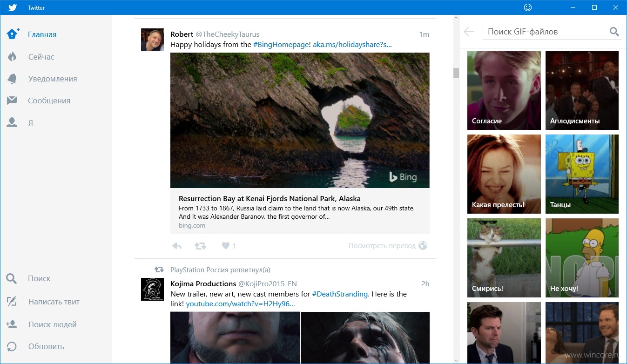The image size is (627, 364).
Task: Select the Сообщения menu label
Action: pyautogui.click(x=49, y=101)
